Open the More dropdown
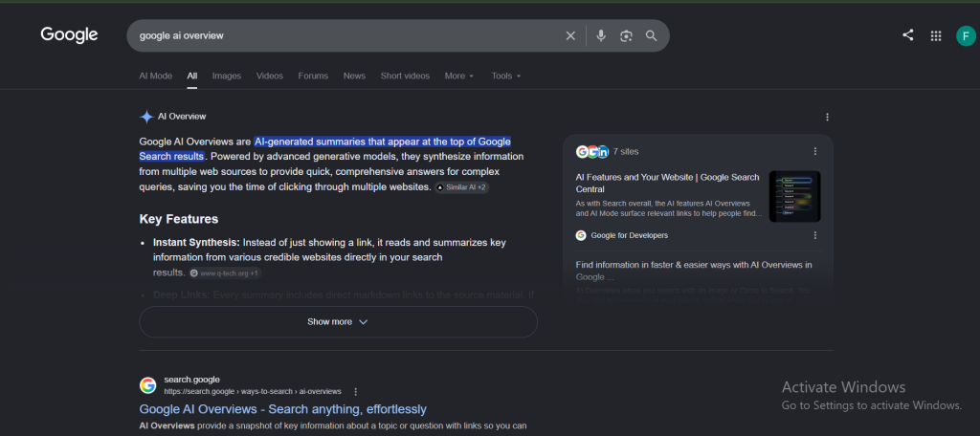The width and height of the screenshot is (980, 436). tap(459, 76)
